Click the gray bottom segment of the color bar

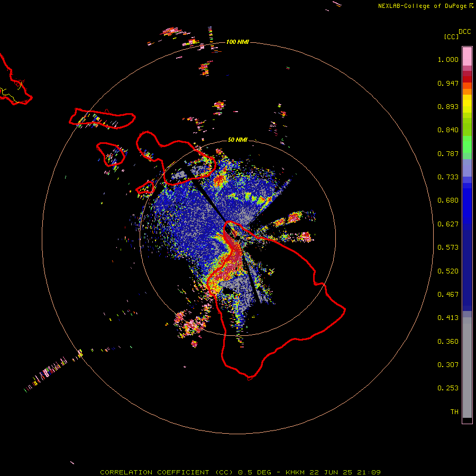[x=467, y=368]
